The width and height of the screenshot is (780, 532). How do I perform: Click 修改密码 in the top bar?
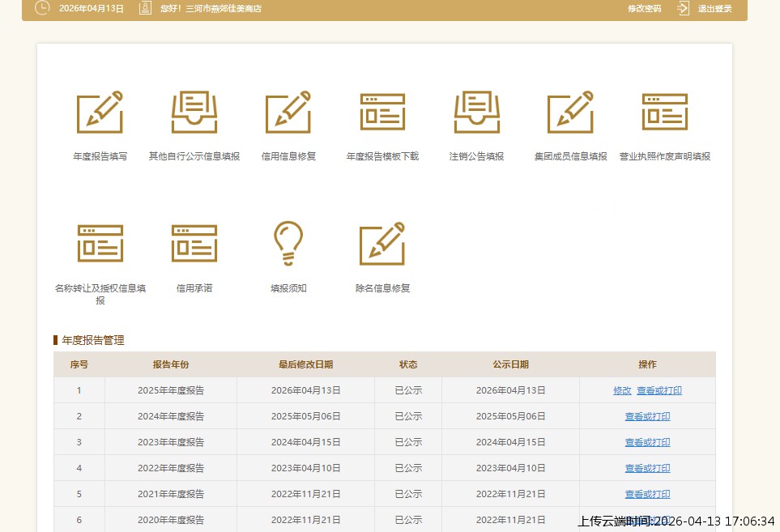[x=644, y=9]
